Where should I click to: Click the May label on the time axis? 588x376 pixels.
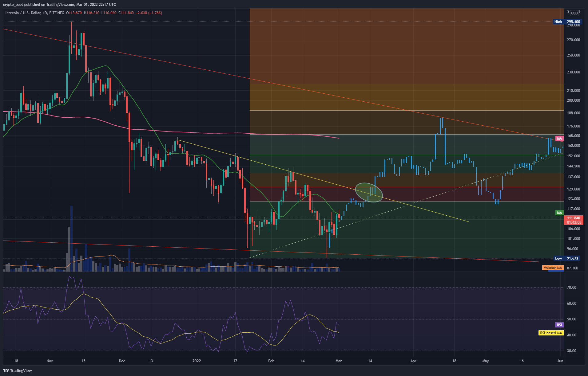point(486,361)
